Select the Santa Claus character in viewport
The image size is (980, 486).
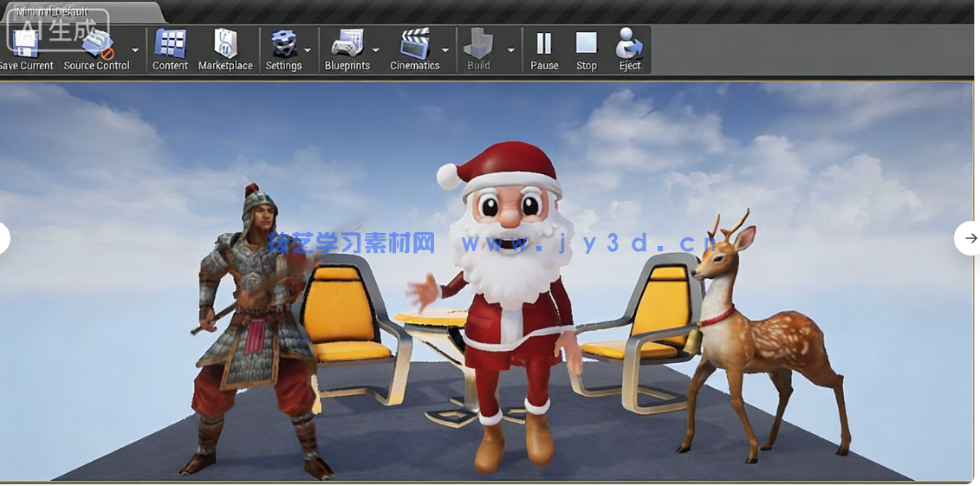[x=509, y=306]
